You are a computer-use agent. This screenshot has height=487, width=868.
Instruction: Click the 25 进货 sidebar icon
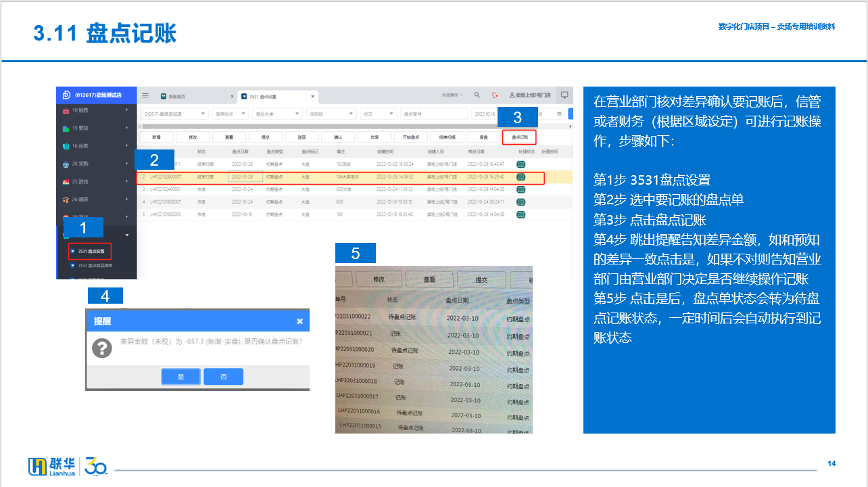(66, 181)
